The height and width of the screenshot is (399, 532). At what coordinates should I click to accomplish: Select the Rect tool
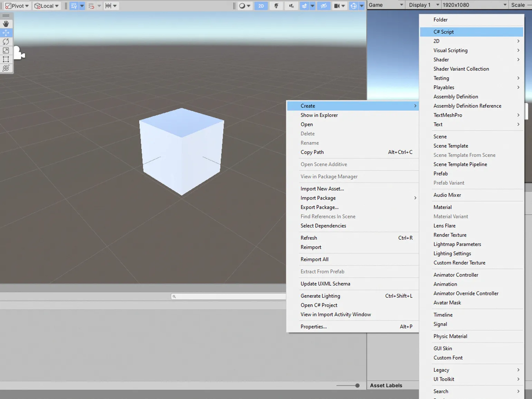[6, 59]
